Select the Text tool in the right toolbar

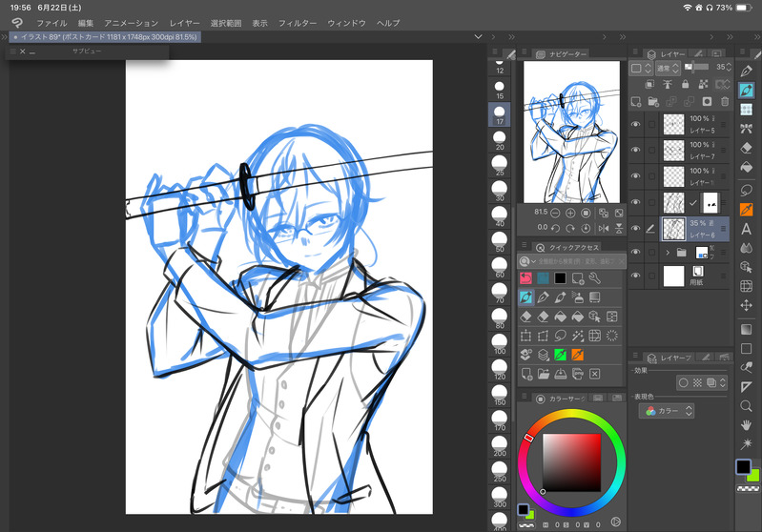pos(747,229)
